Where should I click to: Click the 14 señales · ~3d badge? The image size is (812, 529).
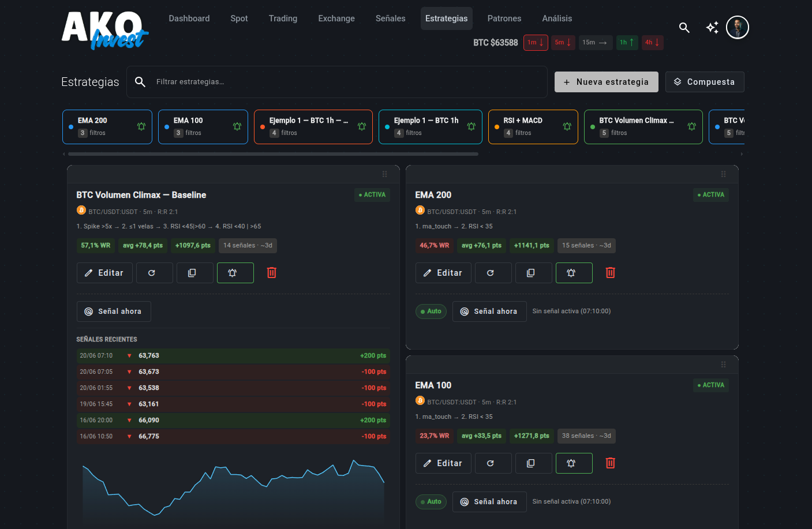(248, 246)
